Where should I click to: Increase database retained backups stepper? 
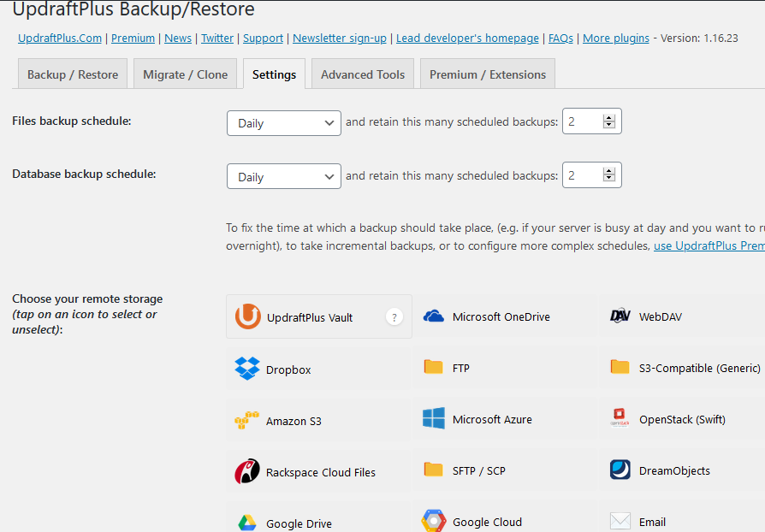pyautogui.click(x=609, y=171)
